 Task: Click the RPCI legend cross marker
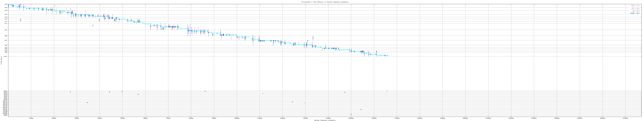637,10
